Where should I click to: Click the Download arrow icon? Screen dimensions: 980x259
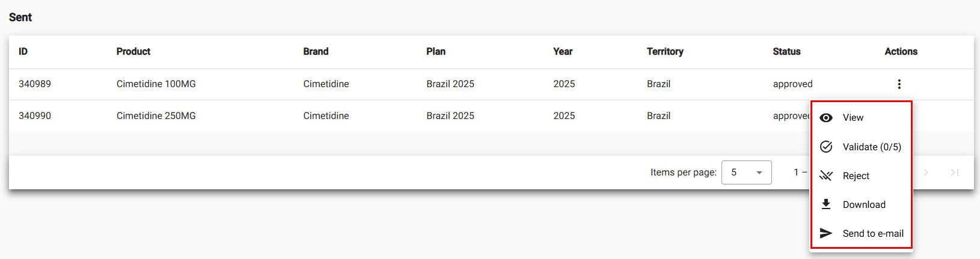tap(826, 204)
